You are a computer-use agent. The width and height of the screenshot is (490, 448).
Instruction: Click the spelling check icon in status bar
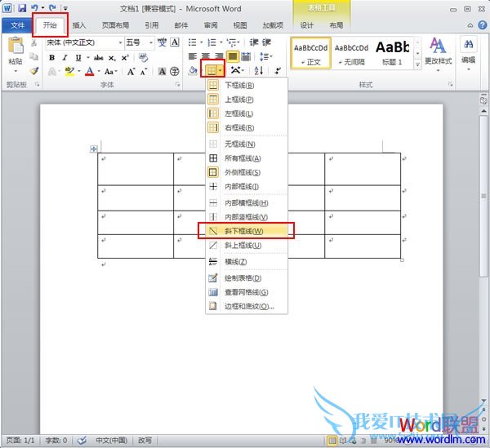pos(82,440)
